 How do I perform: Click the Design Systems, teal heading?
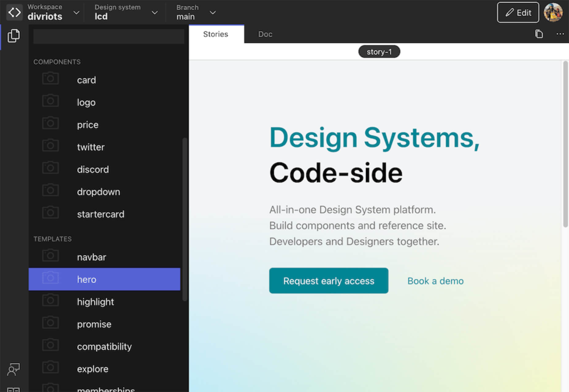point(374,138)
